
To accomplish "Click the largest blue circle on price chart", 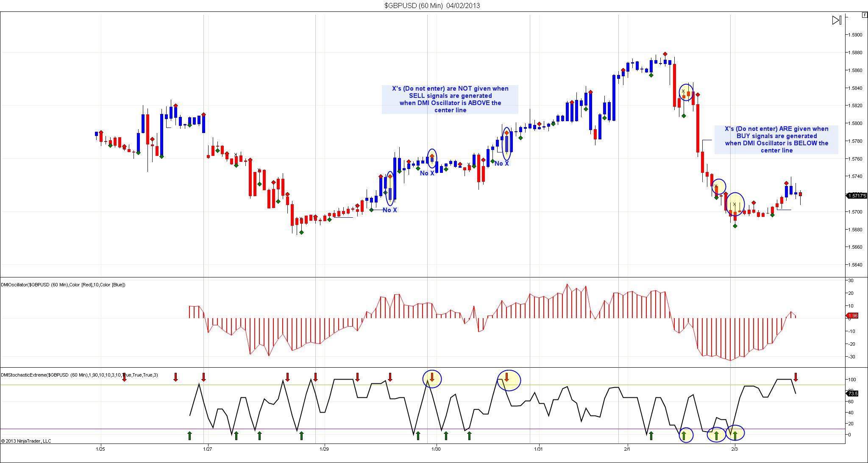I will 735,204.
